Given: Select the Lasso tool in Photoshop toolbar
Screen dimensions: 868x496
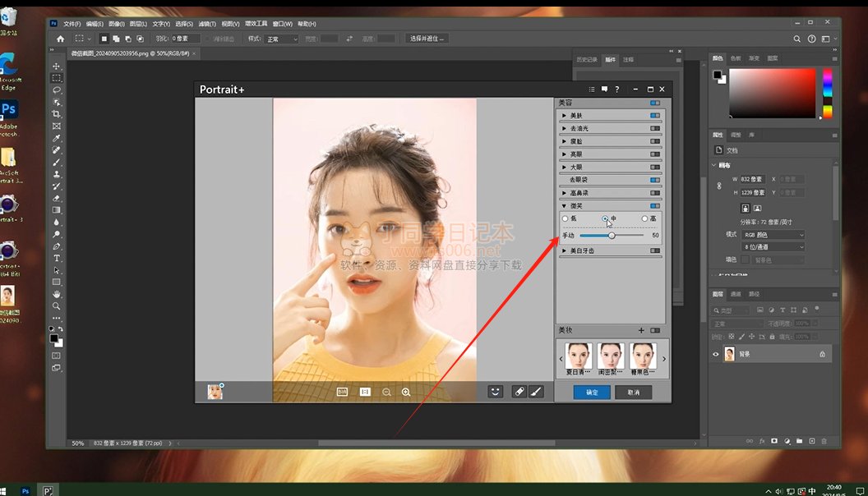Looking at the screenshot, I should point(57,90).
